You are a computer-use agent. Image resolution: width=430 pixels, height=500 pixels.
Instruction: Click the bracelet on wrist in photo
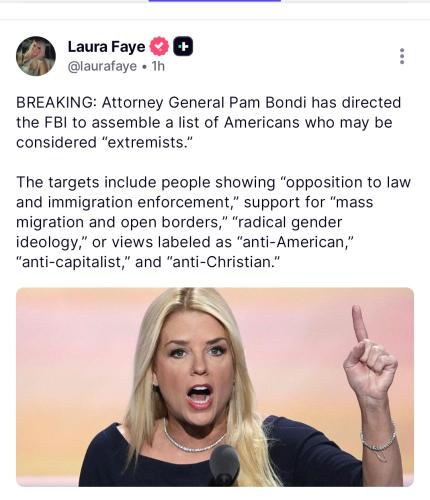pyautogui.click(x=379, y=442)
